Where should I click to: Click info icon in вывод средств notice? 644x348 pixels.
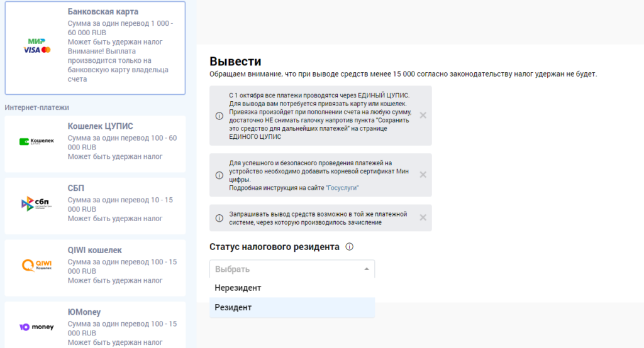pos(219,219)
